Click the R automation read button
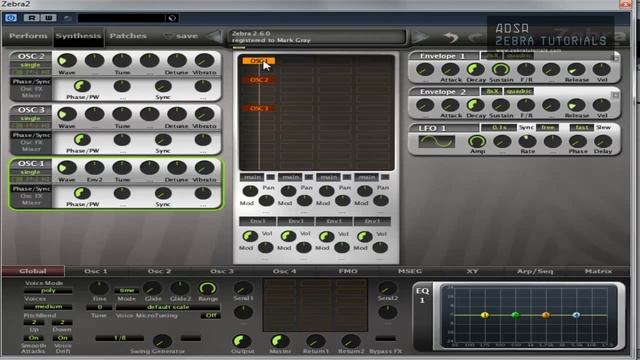Image resolution: width=640 pixels, height=360 pixels. tap(32, 18)
